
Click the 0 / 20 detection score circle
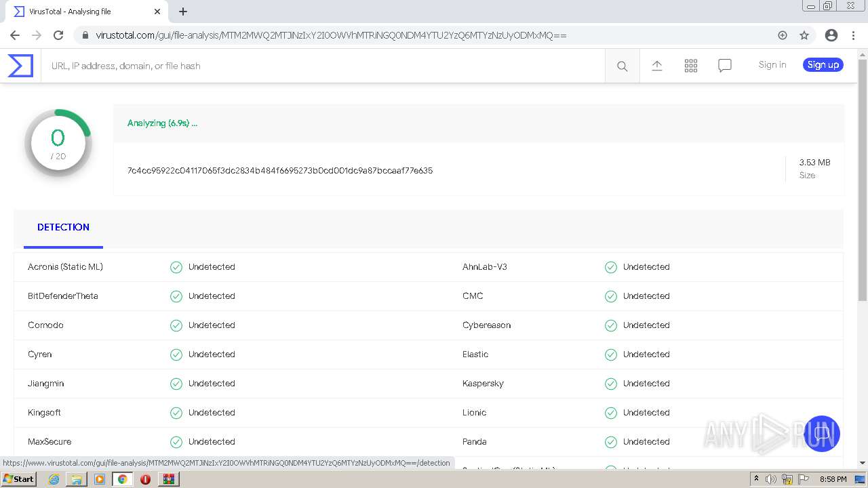coord(58,143)
